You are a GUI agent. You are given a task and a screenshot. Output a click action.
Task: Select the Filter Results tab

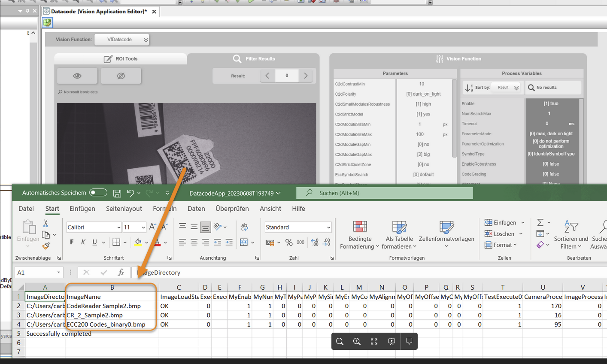pos(254,59)
